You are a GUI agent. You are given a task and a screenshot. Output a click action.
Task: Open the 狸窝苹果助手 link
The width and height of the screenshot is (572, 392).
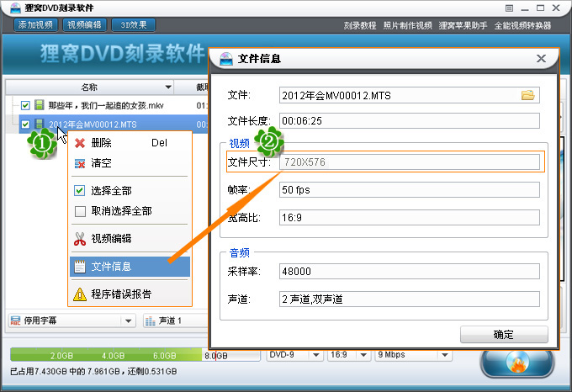click(x=463, y=25)
